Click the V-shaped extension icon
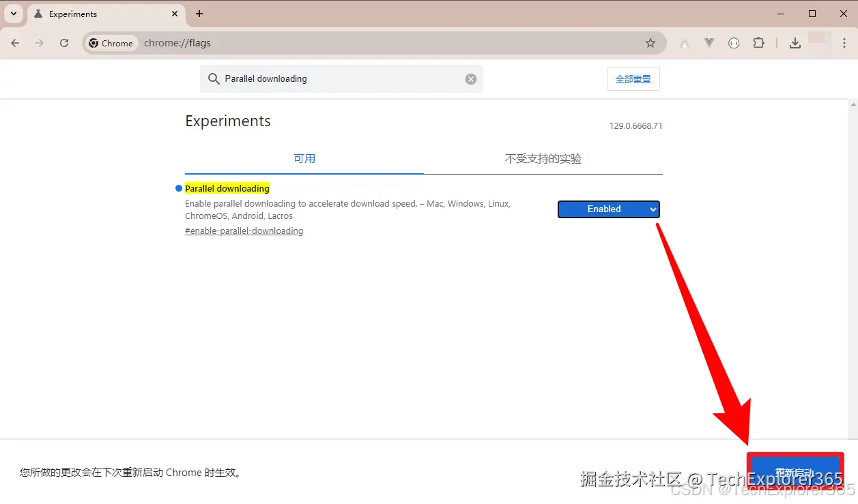The width and height of the screenshot is (858, 504). 709,43
